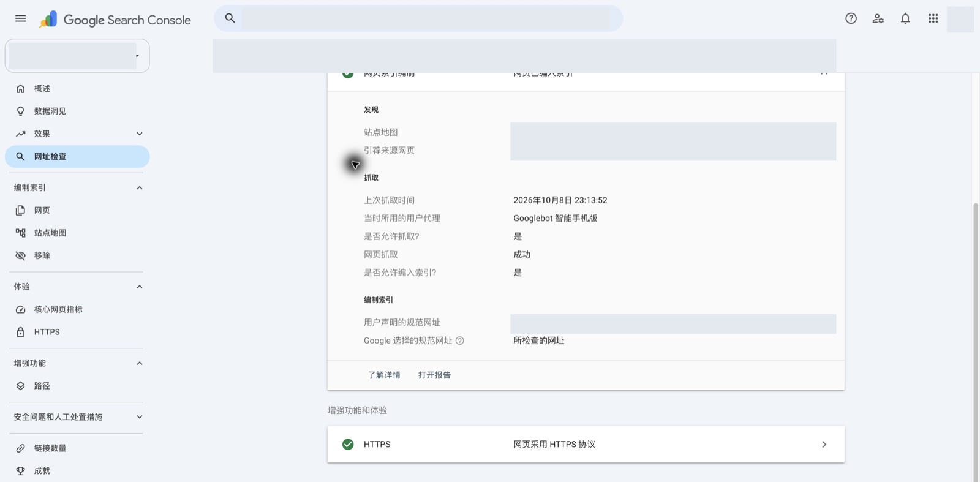Click the 链接数量 link icon
The height and width of the screenshot is (482, 980).
pyautogui.click(x=20, y=448)
